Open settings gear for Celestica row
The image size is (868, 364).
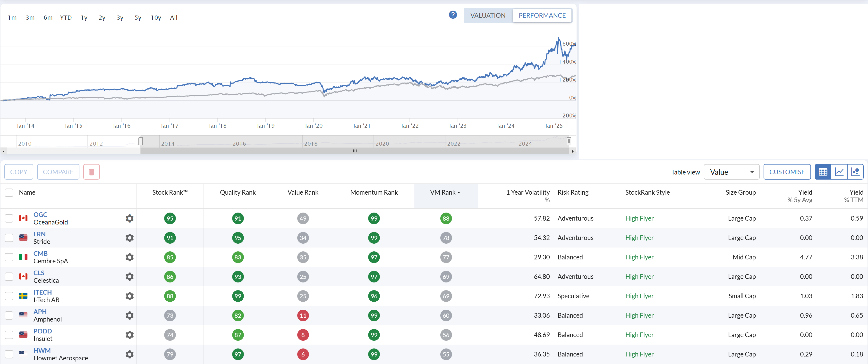coord(130,277)
